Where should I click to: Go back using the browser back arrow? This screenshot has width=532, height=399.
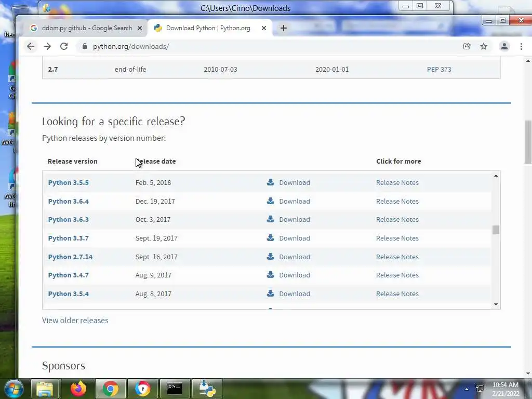point(31,46)
